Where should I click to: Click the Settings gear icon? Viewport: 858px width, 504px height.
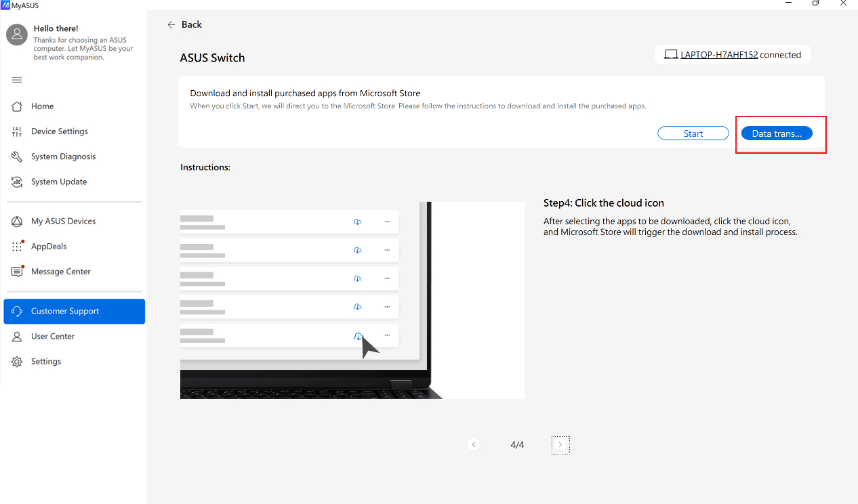click(18, 362)
